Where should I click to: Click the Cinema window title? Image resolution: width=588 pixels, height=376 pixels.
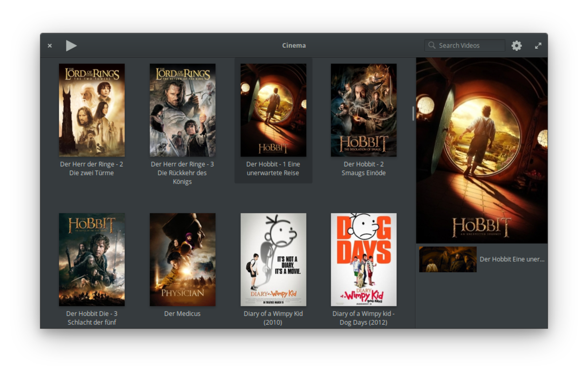tap(294, 45)
